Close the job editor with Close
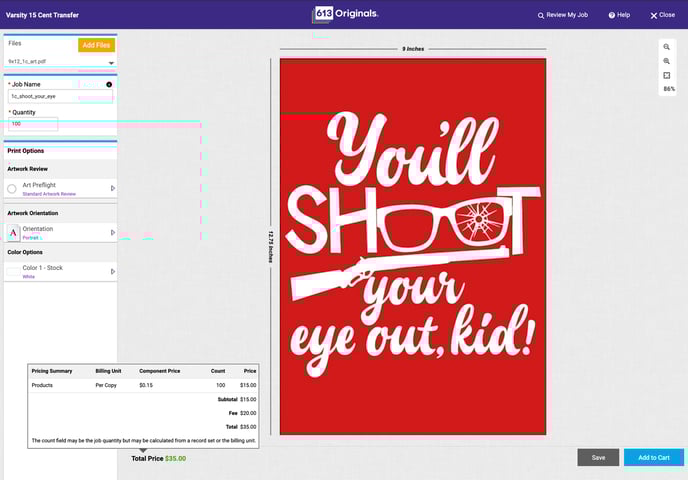This screenshot has height=480, width=688. coord(663,15)
